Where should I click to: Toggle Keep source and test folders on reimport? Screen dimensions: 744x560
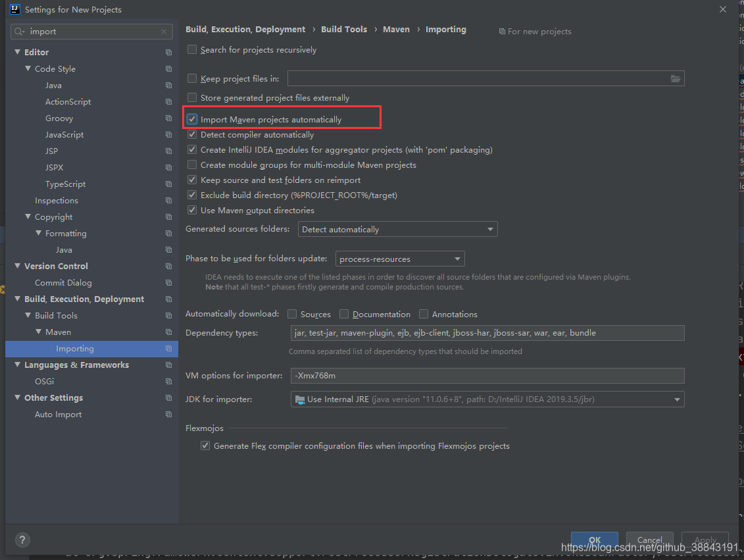point(192,180)
